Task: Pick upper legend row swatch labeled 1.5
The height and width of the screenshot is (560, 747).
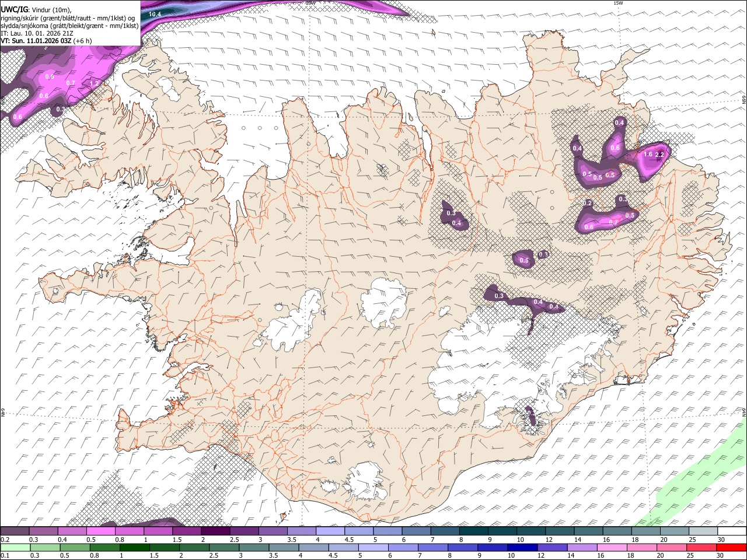Action: [187, 531]
